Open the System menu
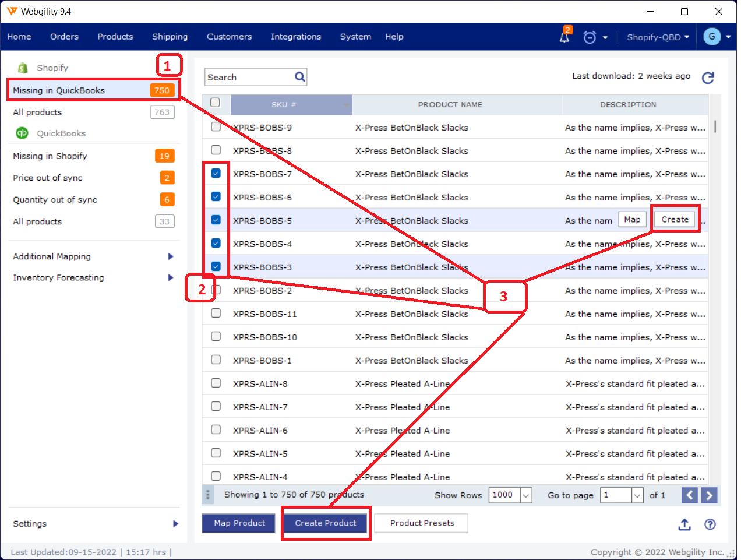The height and width of the screenshot is (560, 741). (x=355, y=37)
